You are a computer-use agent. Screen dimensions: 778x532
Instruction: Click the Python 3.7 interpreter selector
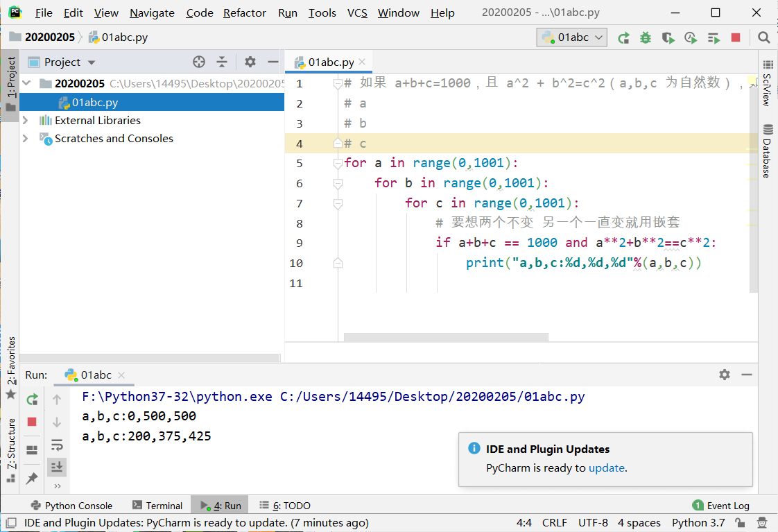coord(698,522)
